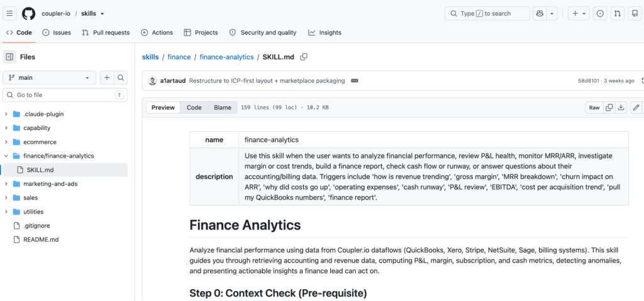Open the sales folder name

(x=30, y=198)
